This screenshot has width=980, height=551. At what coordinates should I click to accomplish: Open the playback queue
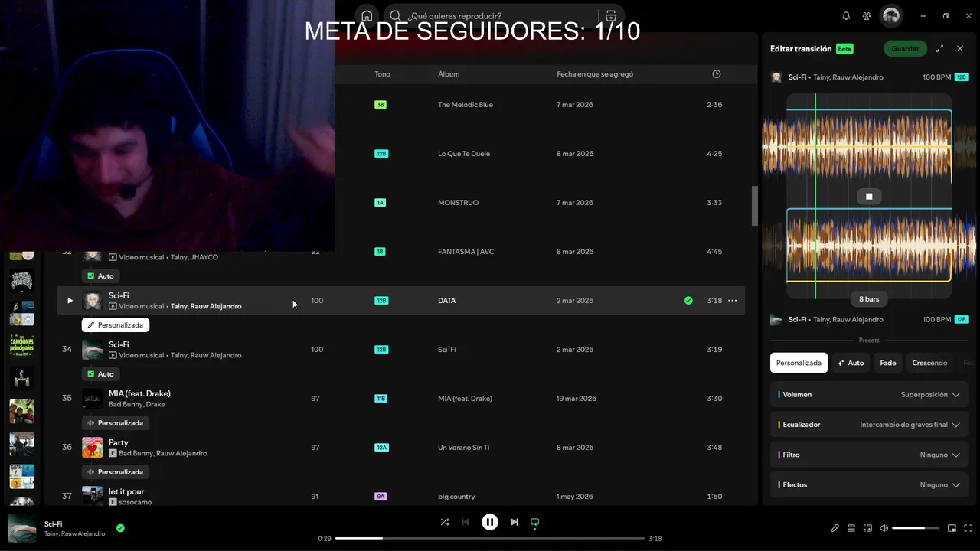tap(851, 528)
